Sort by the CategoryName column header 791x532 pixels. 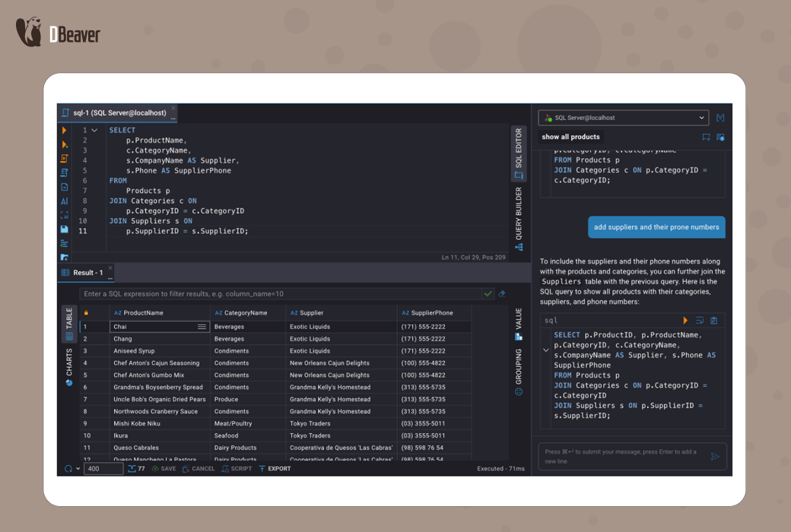click(245, 312)
